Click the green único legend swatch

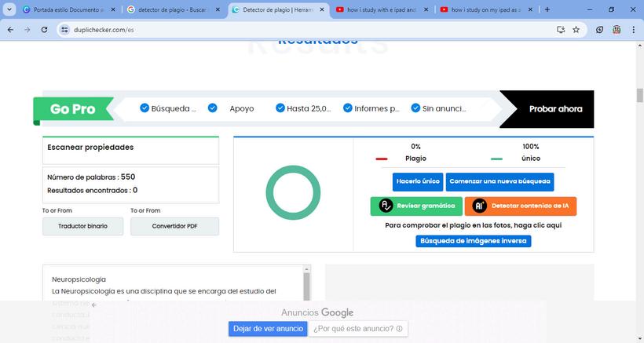(x=496, y=159)
